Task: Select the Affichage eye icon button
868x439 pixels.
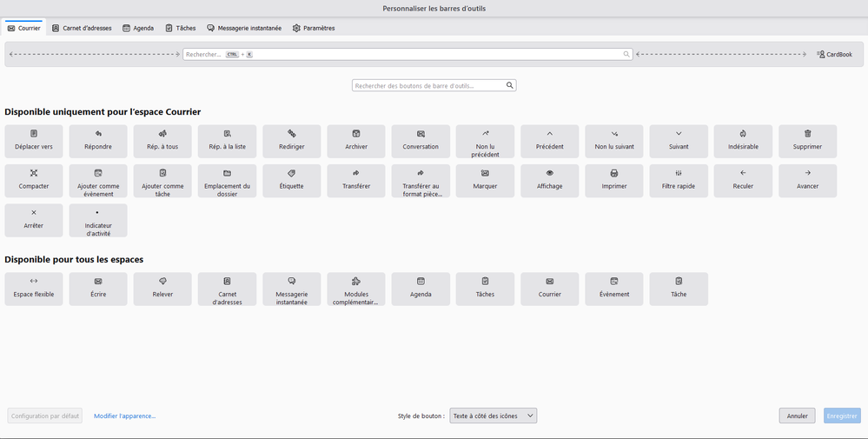Action: [x=549, y=180]
